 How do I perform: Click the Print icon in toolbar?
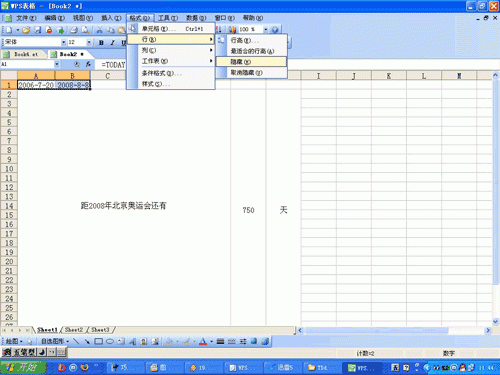74,30
